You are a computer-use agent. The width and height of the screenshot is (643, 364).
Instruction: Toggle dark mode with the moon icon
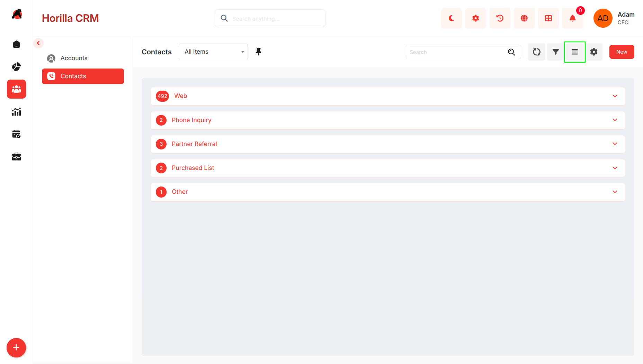[x=451, y=18]
